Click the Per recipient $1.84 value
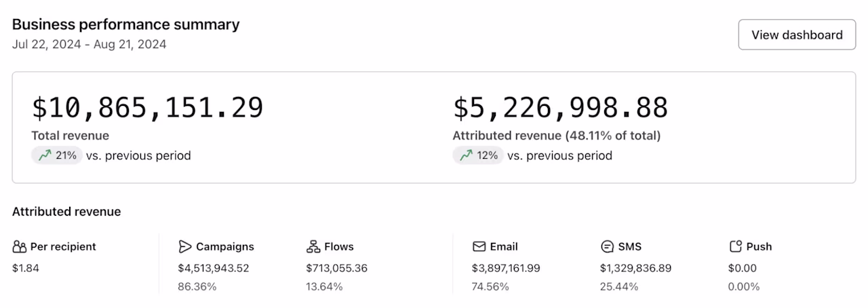 click(x=26, y=268)
